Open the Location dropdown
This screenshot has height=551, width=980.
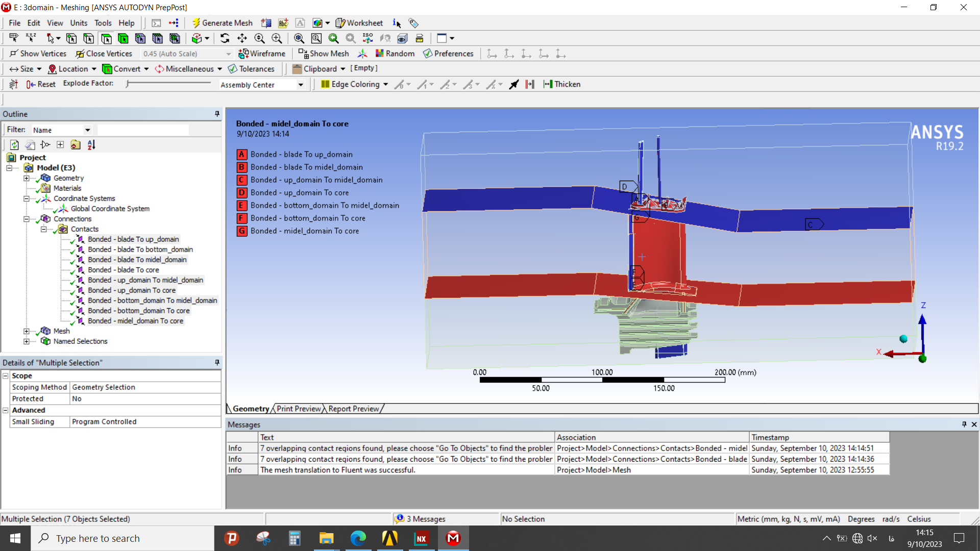click(71, 69)
